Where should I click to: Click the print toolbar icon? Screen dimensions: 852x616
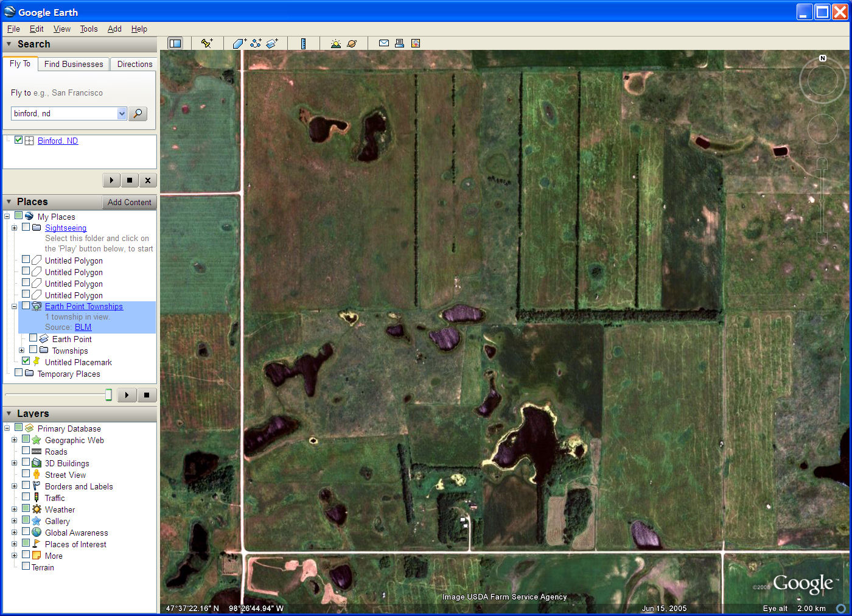coord(399,43)
